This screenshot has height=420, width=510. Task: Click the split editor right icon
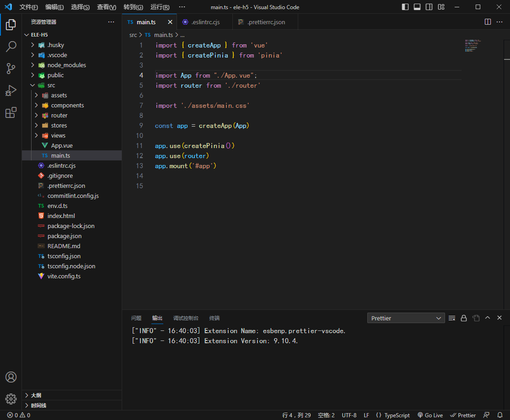488,22
